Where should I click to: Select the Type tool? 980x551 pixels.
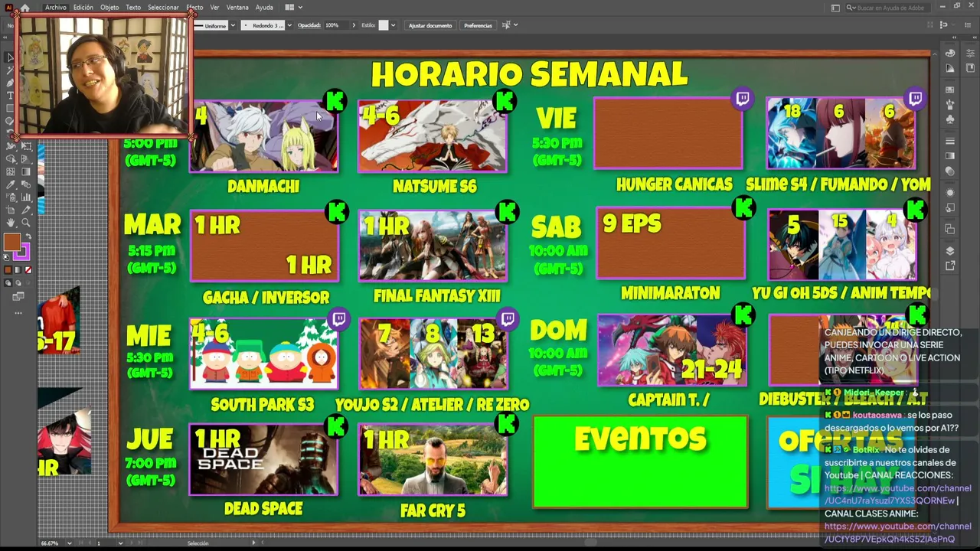10,96
